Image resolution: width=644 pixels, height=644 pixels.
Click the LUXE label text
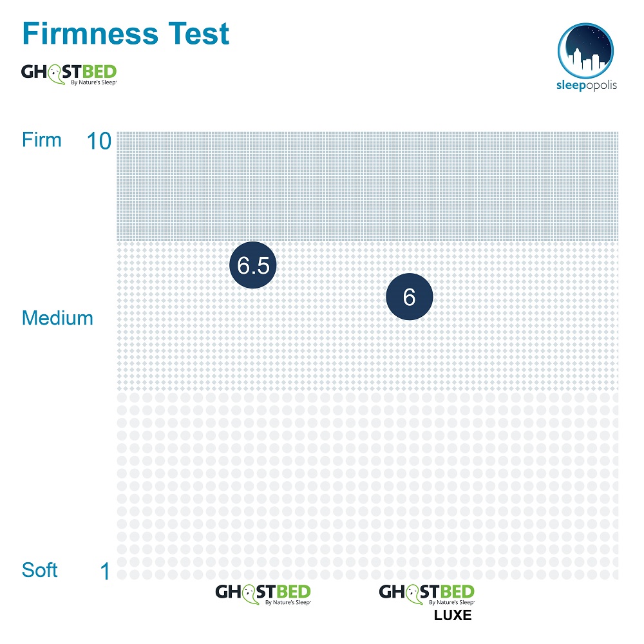453,615
